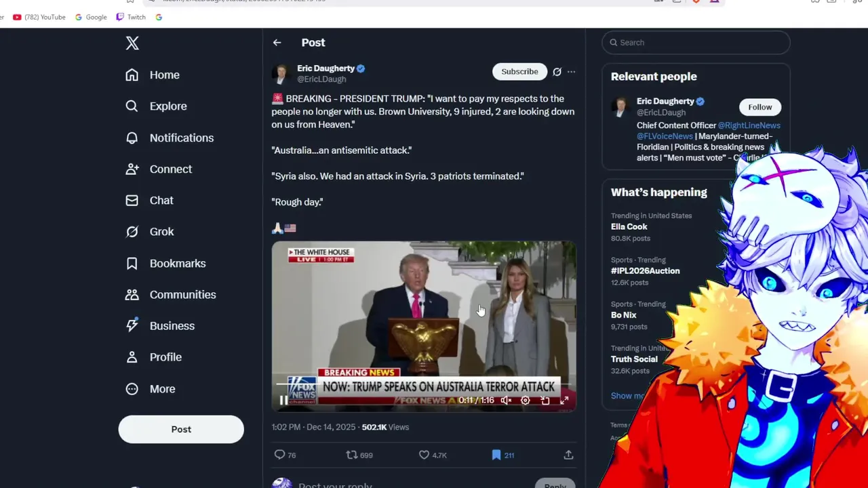Toggle picture-in-picture on video

point(545,401)
